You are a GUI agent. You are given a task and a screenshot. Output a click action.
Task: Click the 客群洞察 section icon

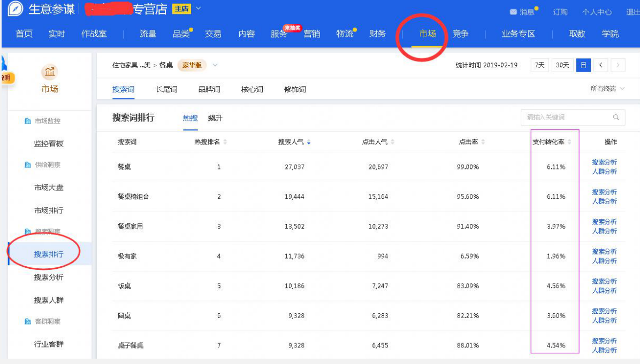(x=28, y=321)
